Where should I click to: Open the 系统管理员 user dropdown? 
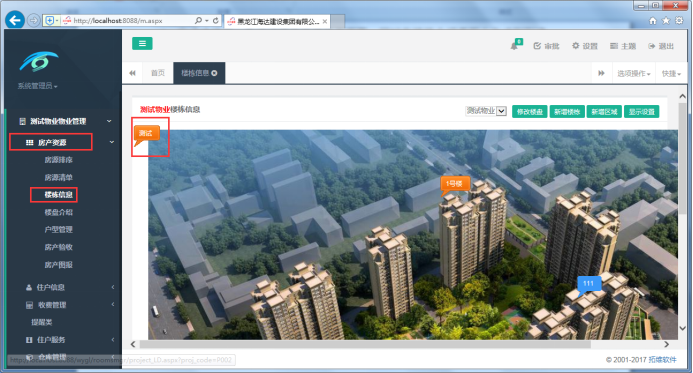38,86
